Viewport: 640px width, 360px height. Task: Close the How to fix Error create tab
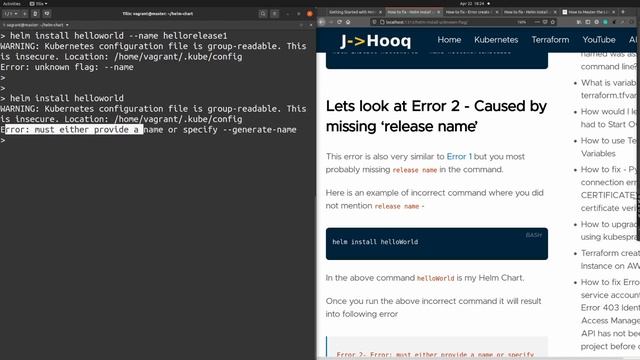(497, 12)
